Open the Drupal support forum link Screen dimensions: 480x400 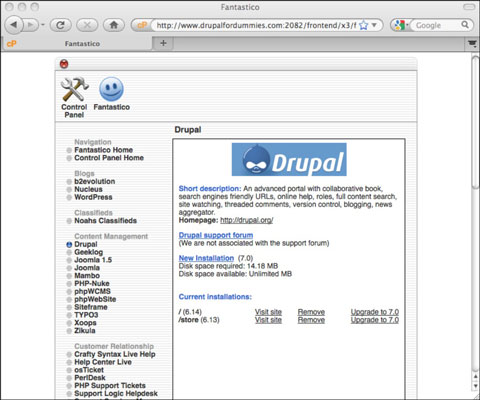coord(216,235)
